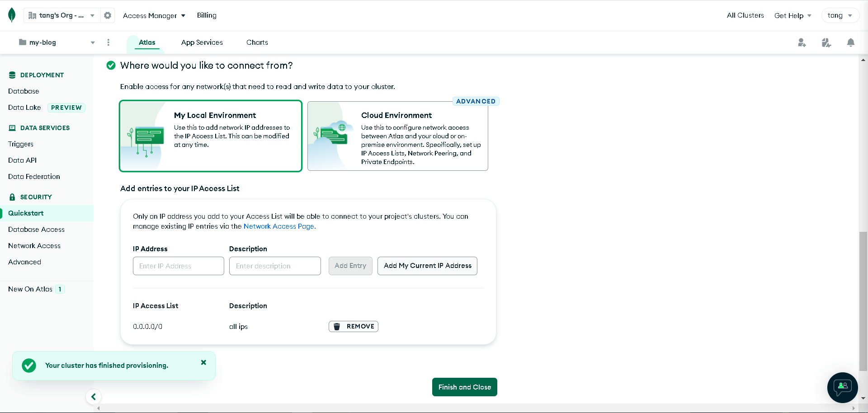Click the organization building icon
This screenshot has height=413, width=868.
point(32,15)
